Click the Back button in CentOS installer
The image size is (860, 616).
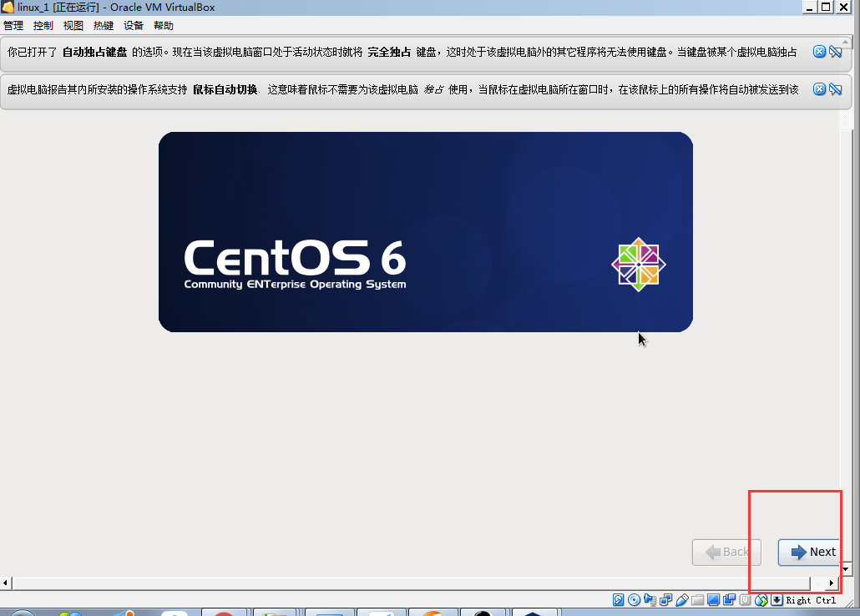[726, 552]
